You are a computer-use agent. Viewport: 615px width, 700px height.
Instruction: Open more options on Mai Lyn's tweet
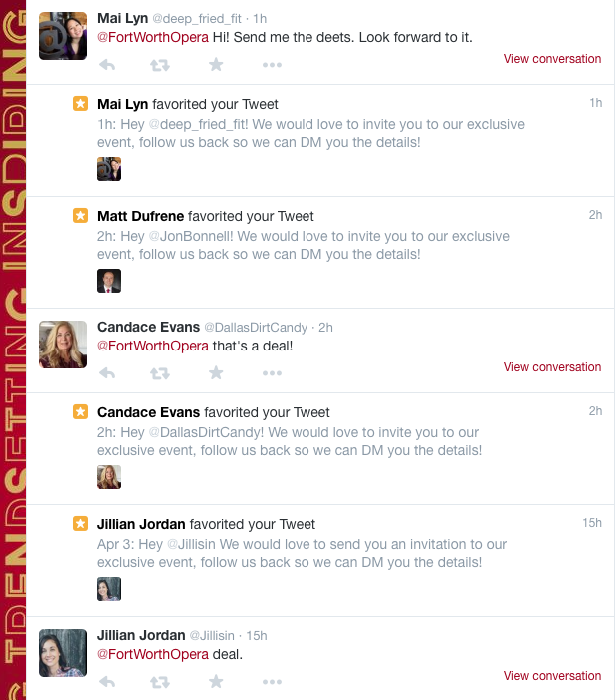272,65
